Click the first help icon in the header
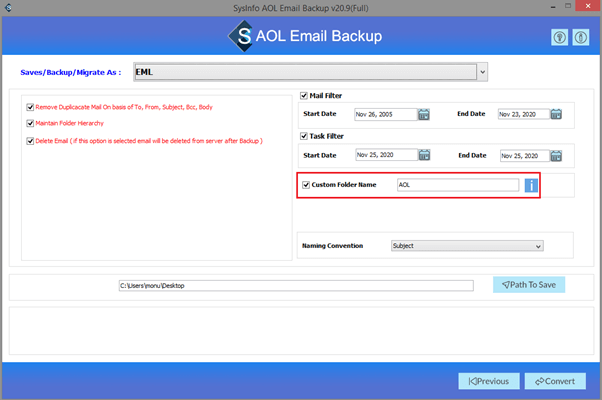602x400 pixels. (559, 38)
